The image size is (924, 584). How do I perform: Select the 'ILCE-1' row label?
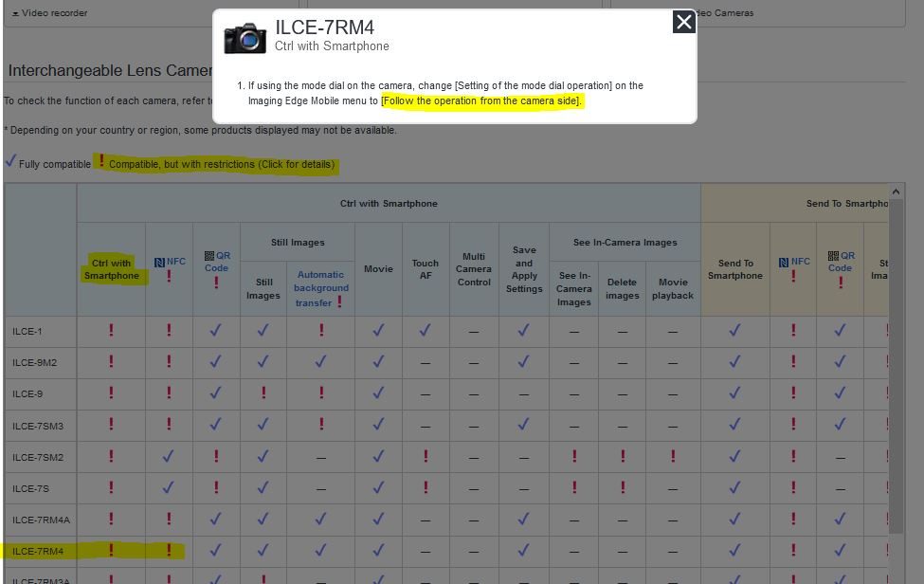point(27,332)
